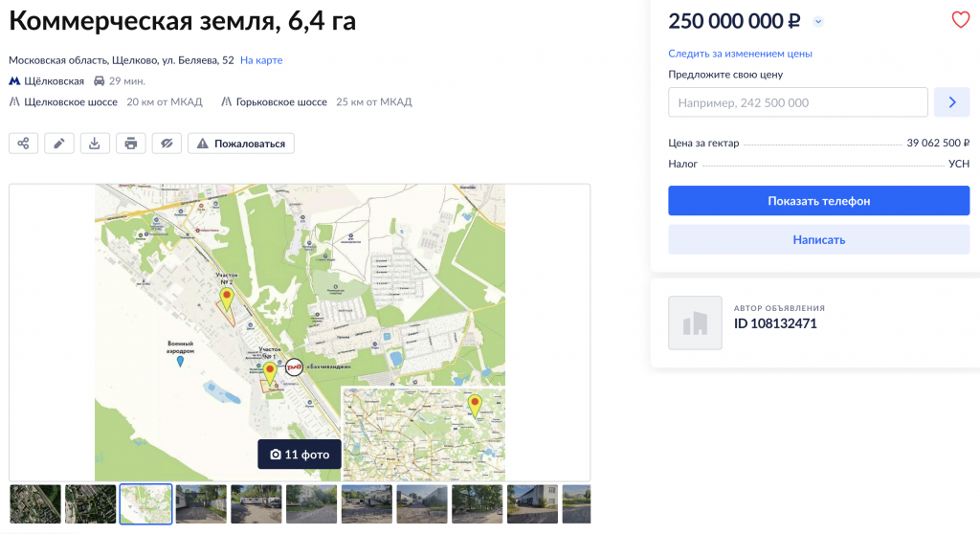Screen dimensions: 980x534
Task: Select the first aerial photo thumbnail
Action: point(35,504)
